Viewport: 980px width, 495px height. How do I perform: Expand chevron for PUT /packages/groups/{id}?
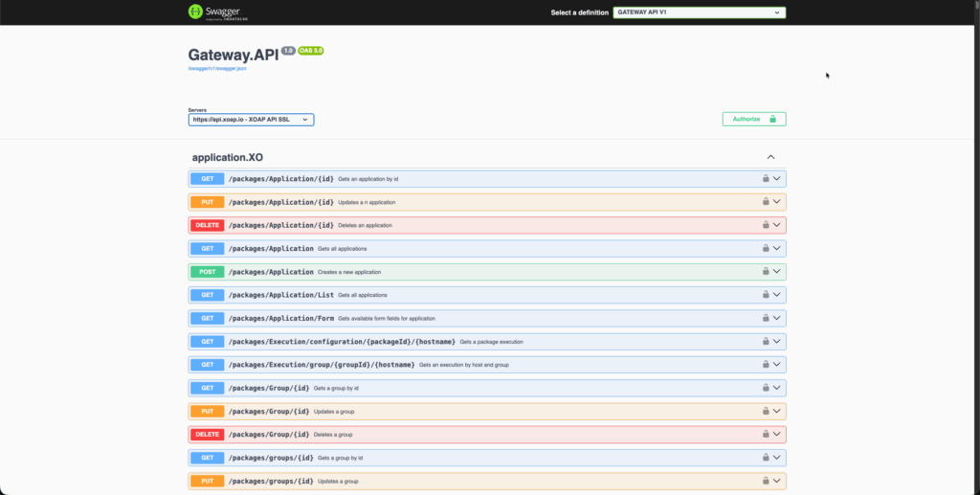point(777,481)
